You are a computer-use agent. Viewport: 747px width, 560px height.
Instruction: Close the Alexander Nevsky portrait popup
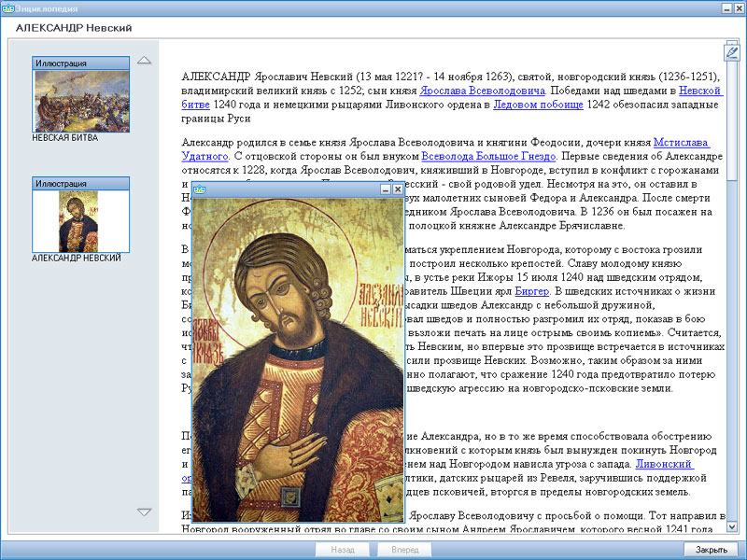(x=398, y=189)
